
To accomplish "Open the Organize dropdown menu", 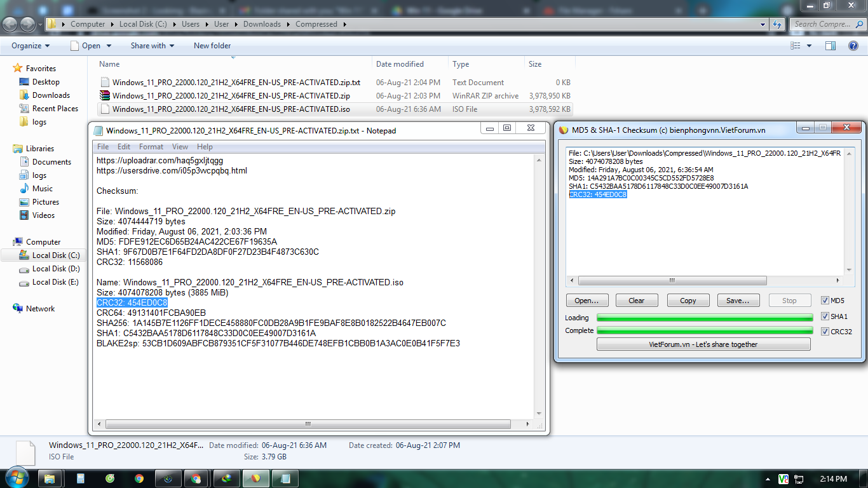I will click(x=31, y=46).
